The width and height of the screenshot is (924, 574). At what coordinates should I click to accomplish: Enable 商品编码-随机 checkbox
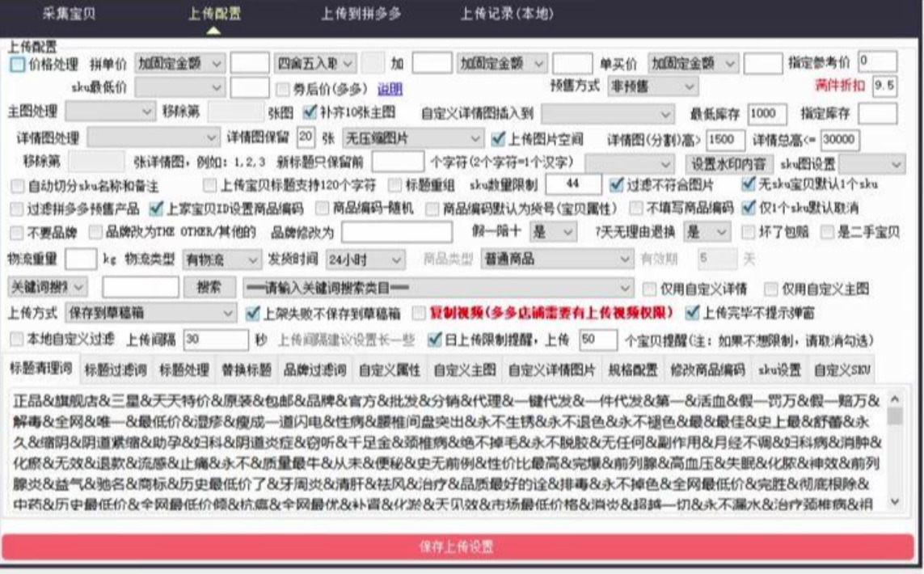pos(322,208)
